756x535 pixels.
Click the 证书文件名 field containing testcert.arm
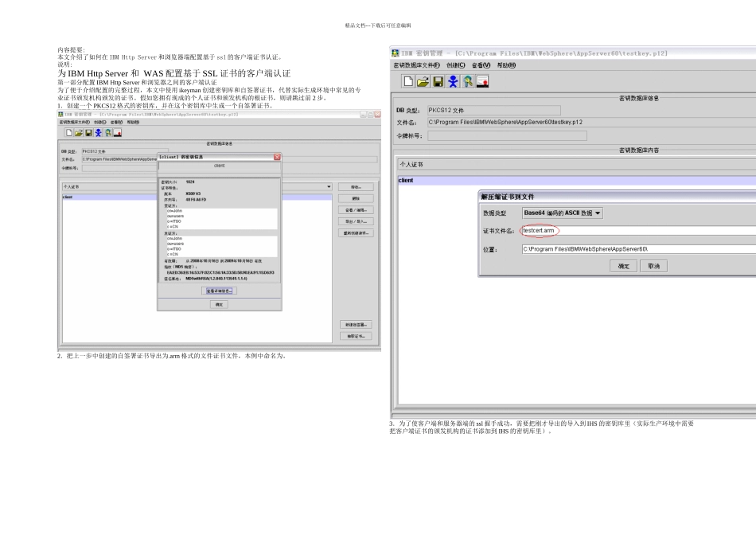pos(638,231)
